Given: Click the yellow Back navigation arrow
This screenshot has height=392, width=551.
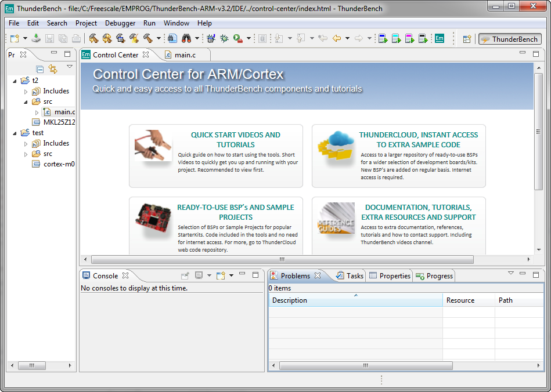Looking at the screenshot, I should [x=336, y=39].
